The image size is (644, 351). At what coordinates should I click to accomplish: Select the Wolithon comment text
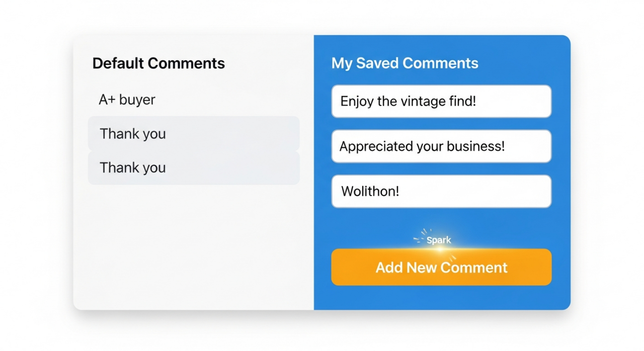[370, 191]
